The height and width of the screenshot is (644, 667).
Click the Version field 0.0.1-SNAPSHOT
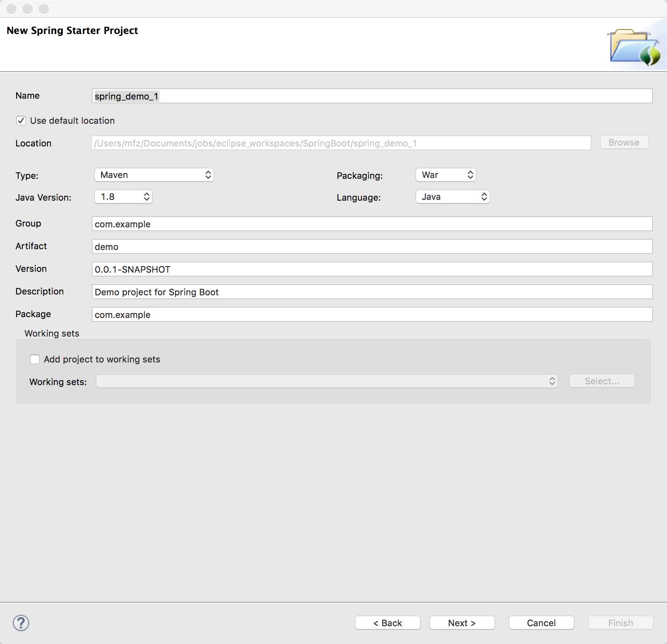pos(372,269)
